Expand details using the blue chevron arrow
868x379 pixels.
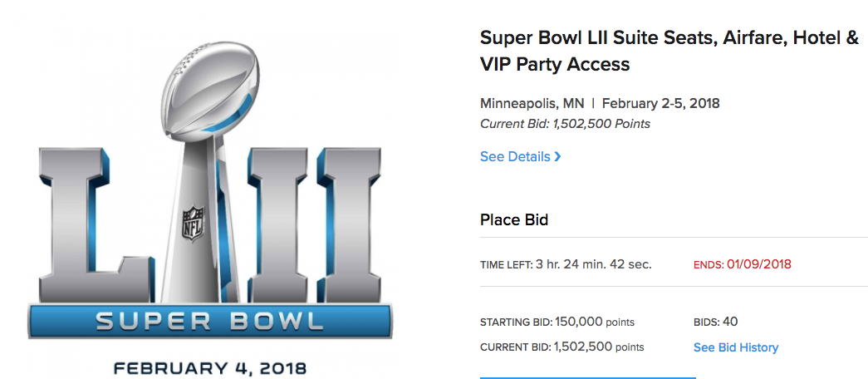pos(558,156)
